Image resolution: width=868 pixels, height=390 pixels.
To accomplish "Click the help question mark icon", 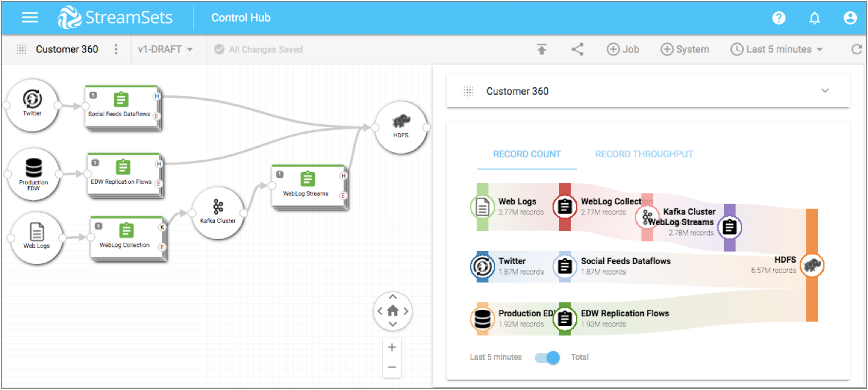I will pos(779,18).
